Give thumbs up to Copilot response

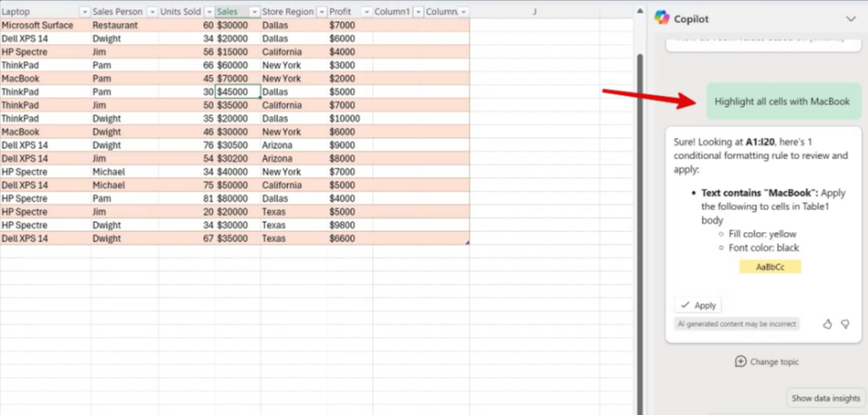tap(827, 324)
